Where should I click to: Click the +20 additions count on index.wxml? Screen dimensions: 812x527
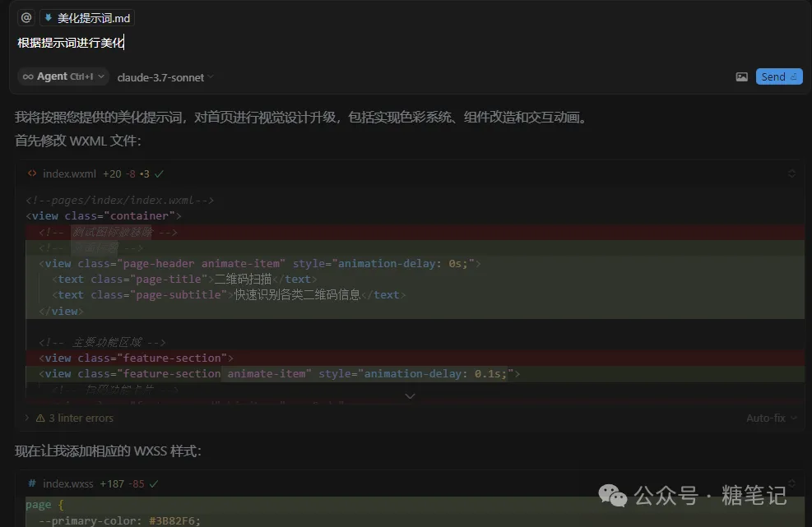(x=112, y=174)
